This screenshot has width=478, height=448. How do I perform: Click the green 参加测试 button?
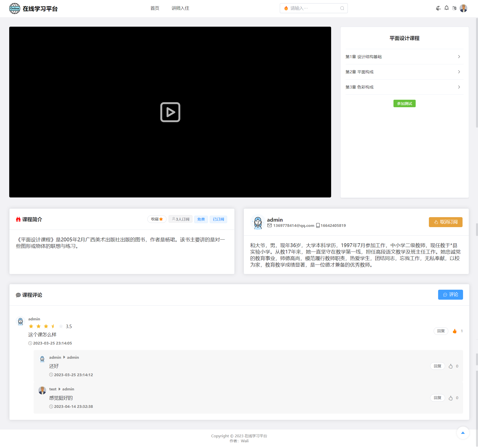click(x=404, y=103)
